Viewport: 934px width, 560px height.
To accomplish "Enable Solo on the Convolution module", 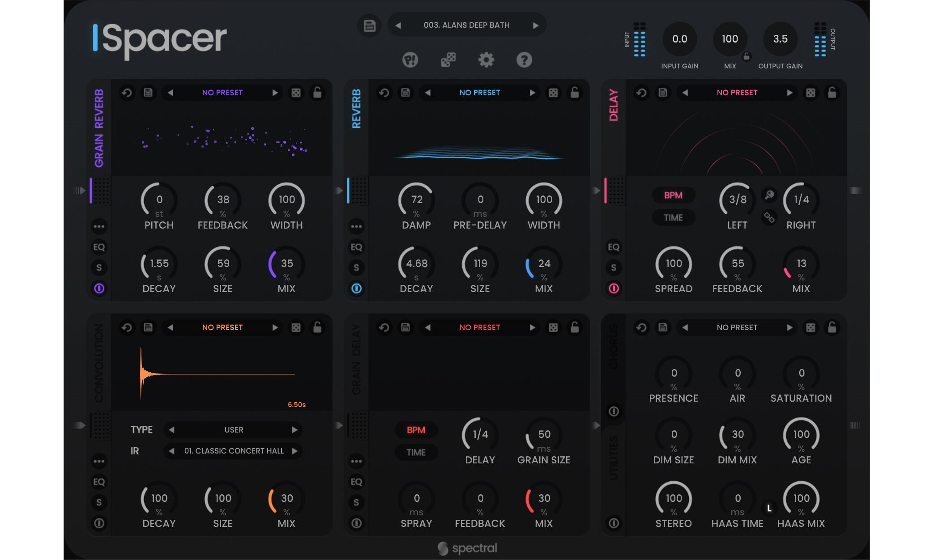I will [99, 503].
